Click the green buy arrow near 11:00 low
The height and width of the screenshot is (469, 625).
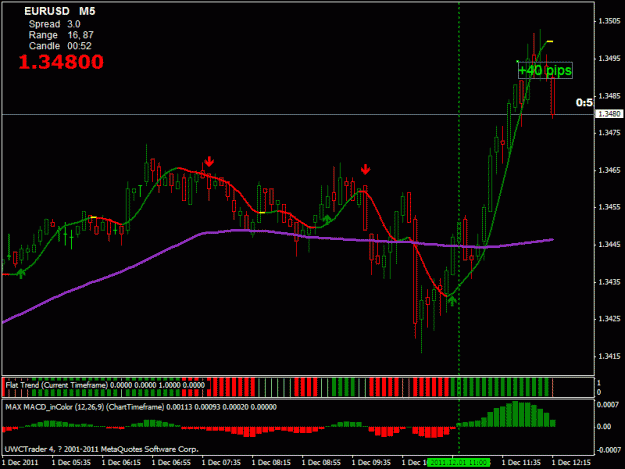[452, 300]
